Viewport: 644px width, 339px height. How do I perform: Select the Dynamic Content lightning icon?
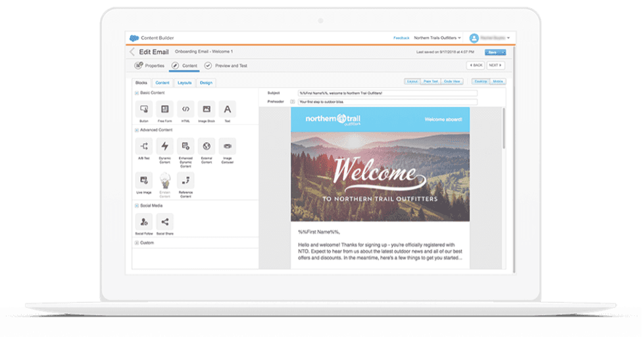[x=164, y=146]
